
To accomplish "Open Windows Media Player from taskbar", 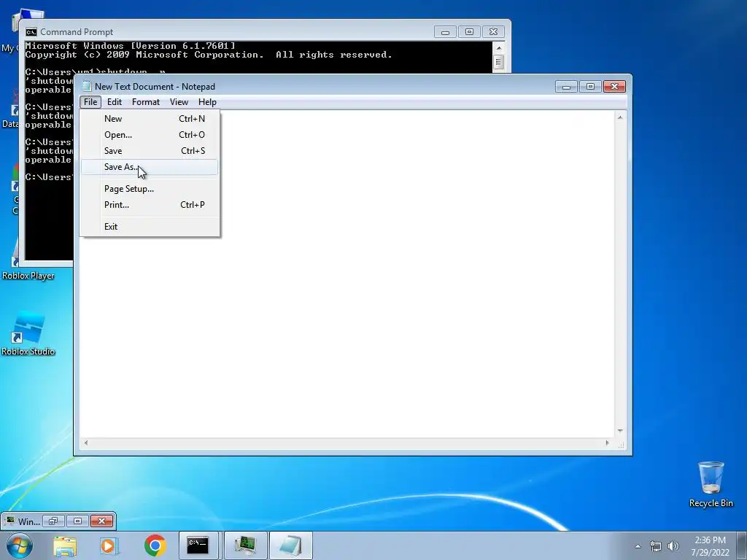I will [x=109, y=545].
